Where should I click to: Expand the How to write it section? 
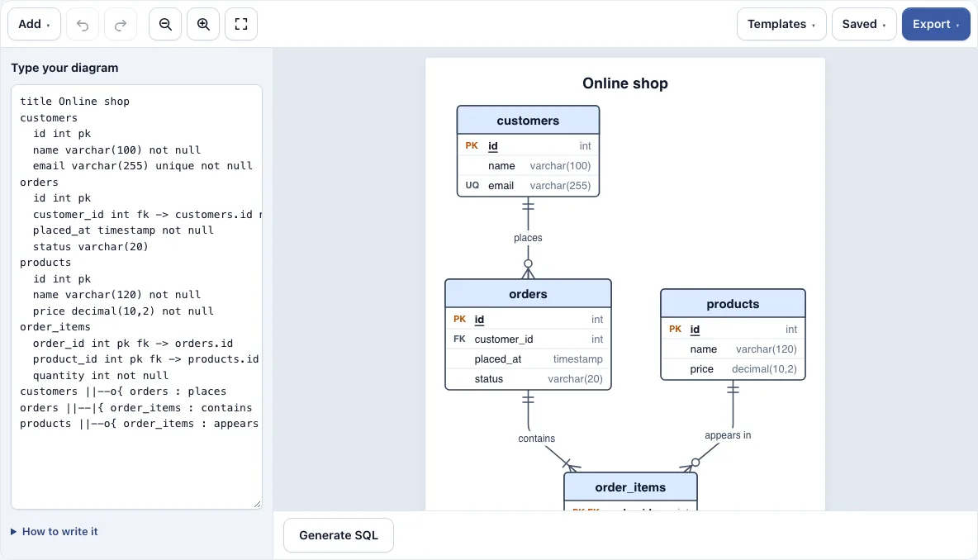(x=55, y=531)
